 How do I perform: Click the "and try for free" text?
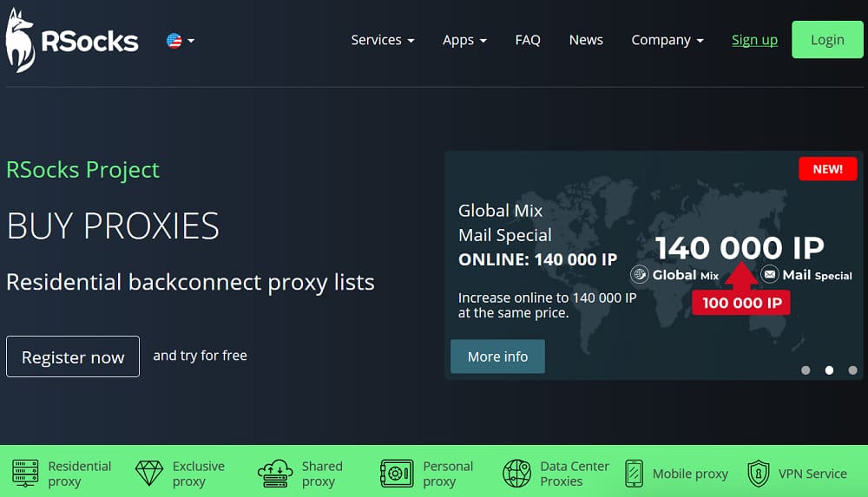[x=200, y=356]
